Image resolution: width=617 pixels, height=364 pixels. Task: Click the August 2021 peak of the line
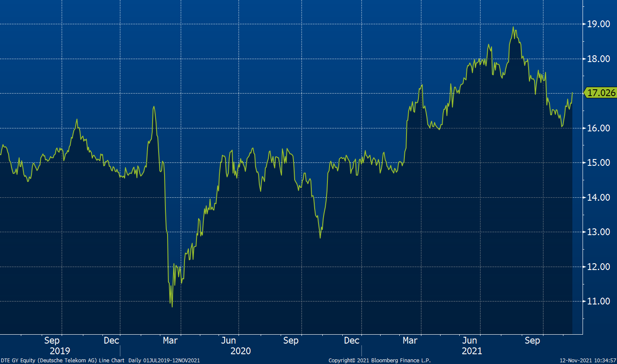coord(513,27)
